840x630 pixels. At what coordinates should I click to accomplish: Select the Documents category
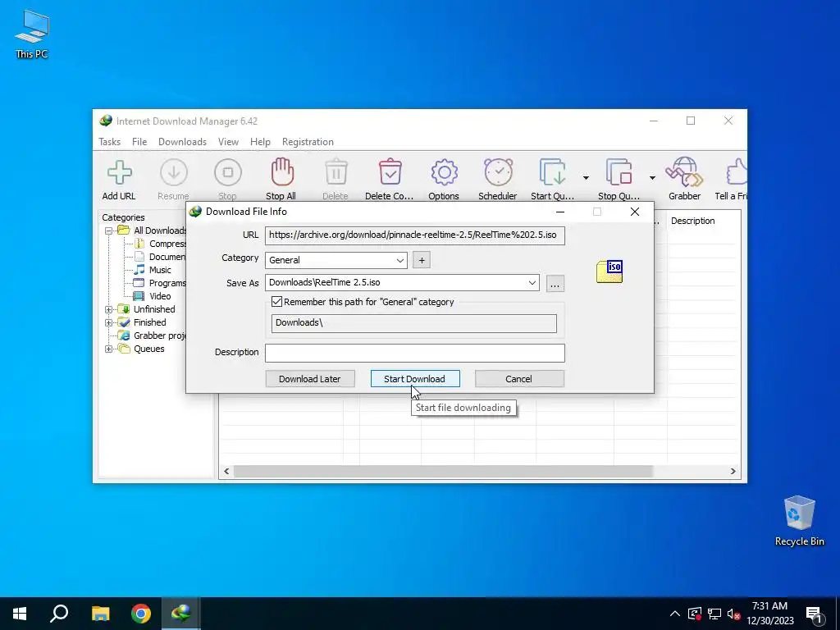[167, 257]
